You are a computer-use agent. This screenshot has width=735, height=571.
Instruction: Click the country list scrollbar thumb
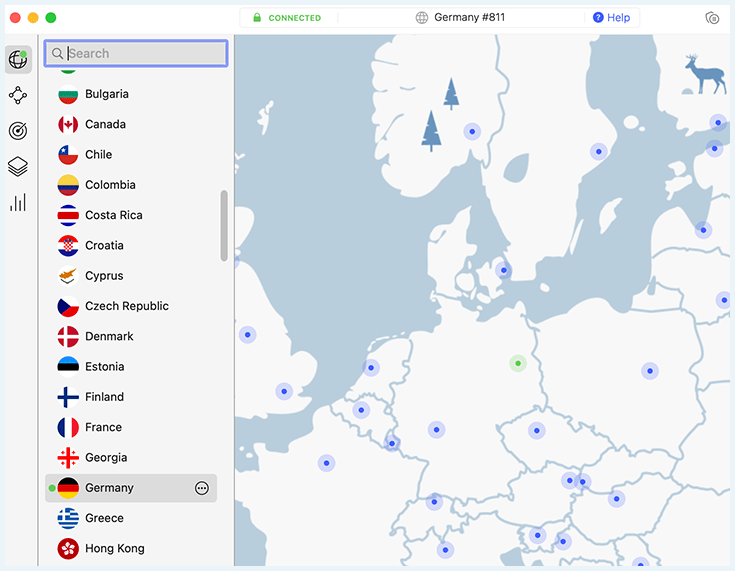point(224,225)
